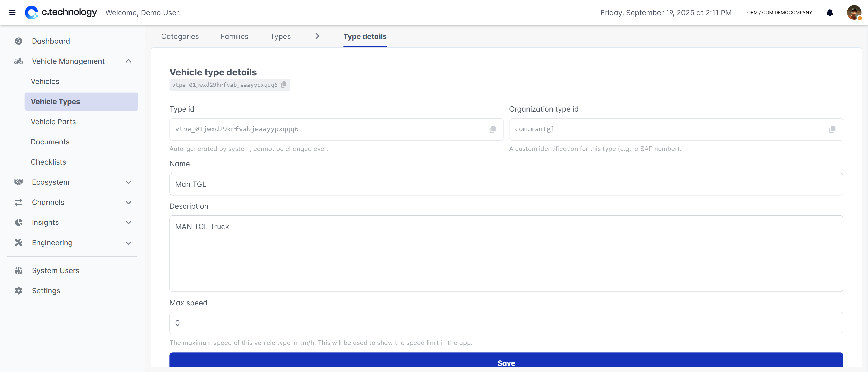Expand the Channels menu
Viewport: 868px width, 372px height.
[128, 203]
